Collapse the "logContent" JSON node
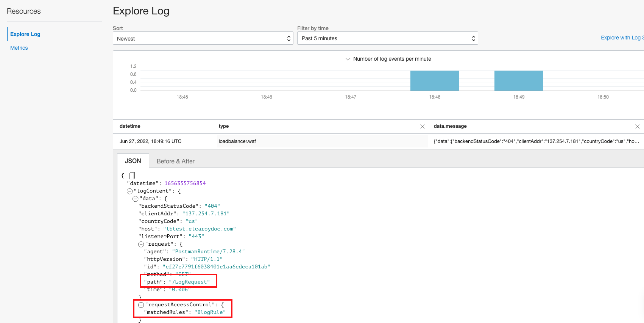The height and width of the screenshot is (323, 644). pos(129,191)
